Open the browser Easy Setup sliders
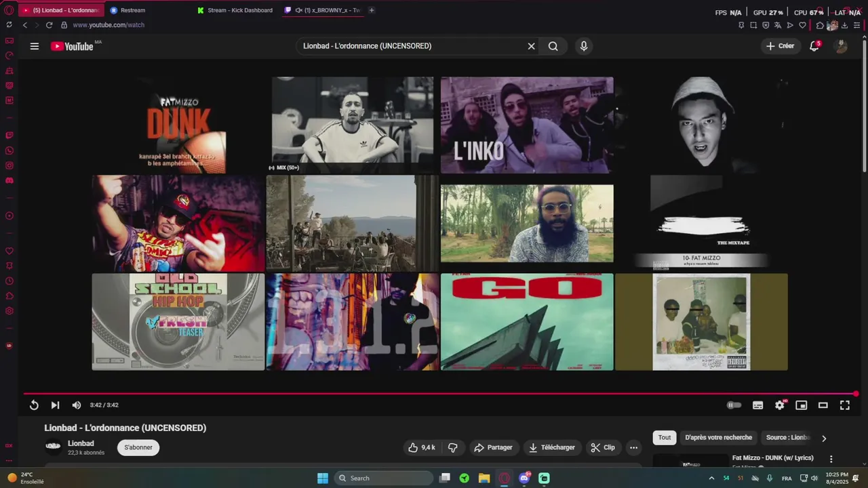This screenshot has height=488, width=868. click(x=856, y=25)
